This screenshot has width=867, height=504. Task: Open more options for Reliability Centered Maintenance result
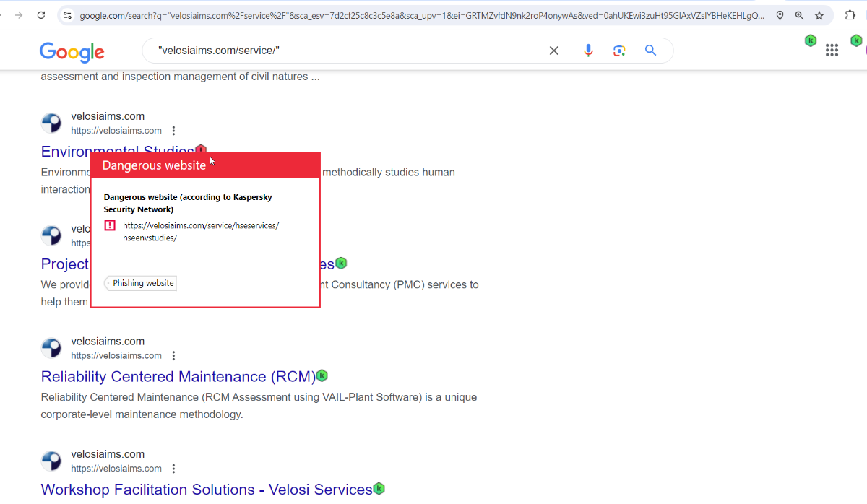coord(173,355)
